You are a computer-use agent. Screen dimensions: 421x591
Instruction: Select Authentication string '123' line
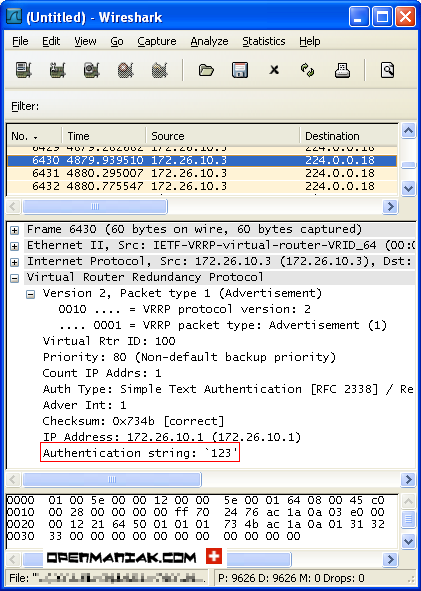(x=140, y=453)
